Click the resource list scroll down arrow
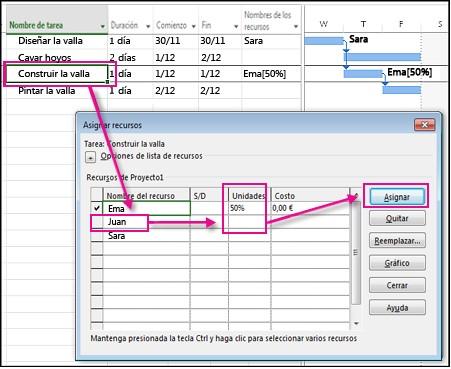Screen dimensions: 451x369 356,323
